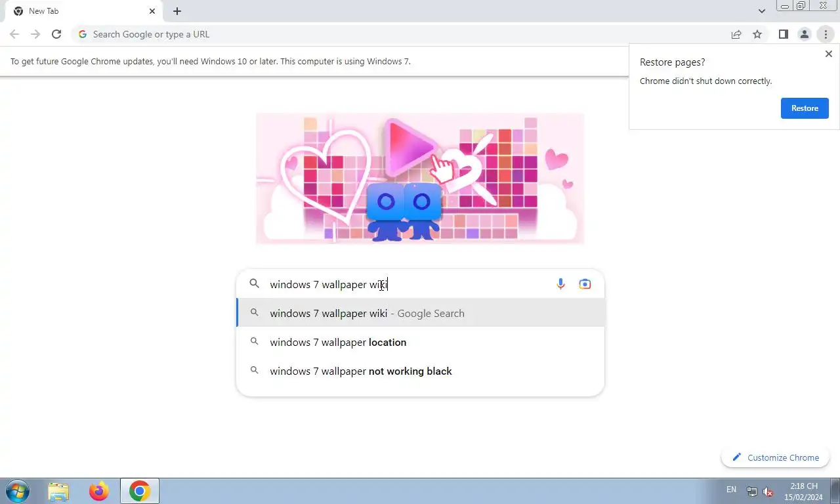Close the New Tab tab
The image size is (840, 504).
(x=152, y=11)
